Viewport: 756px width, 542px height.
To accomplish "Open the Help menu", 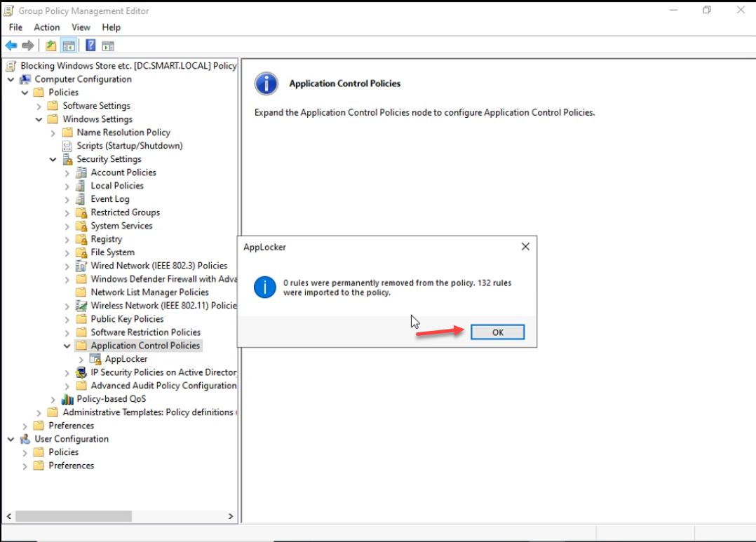I will (x=111, y=27).
